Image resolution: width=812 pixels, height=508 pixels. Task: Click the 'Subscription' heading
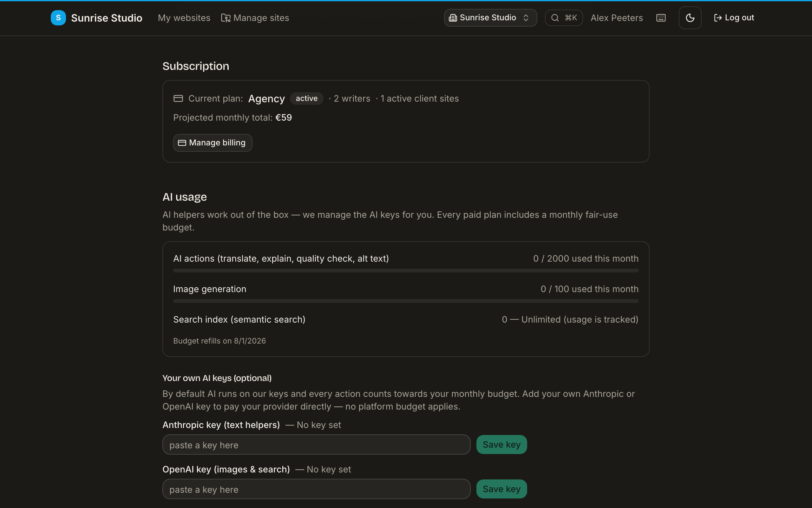point(196,66)
